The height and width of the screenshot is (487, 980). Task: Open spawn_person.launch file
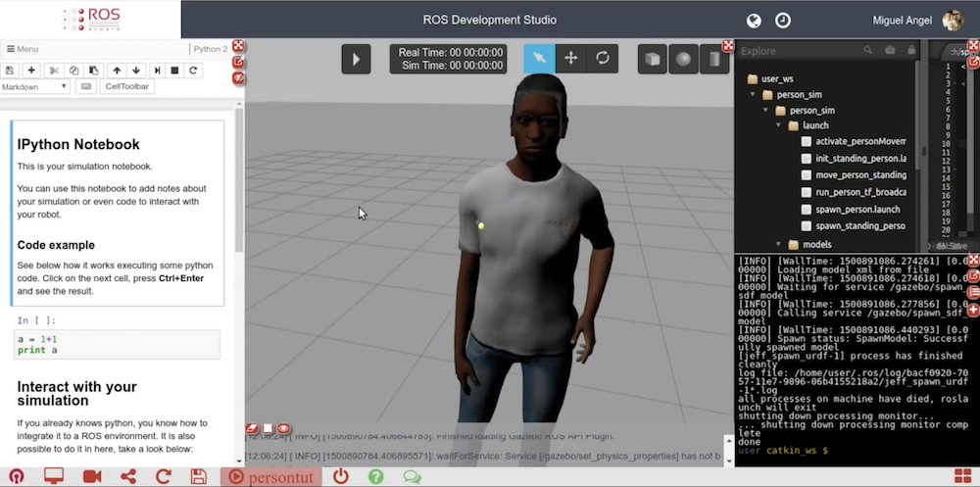852,210
